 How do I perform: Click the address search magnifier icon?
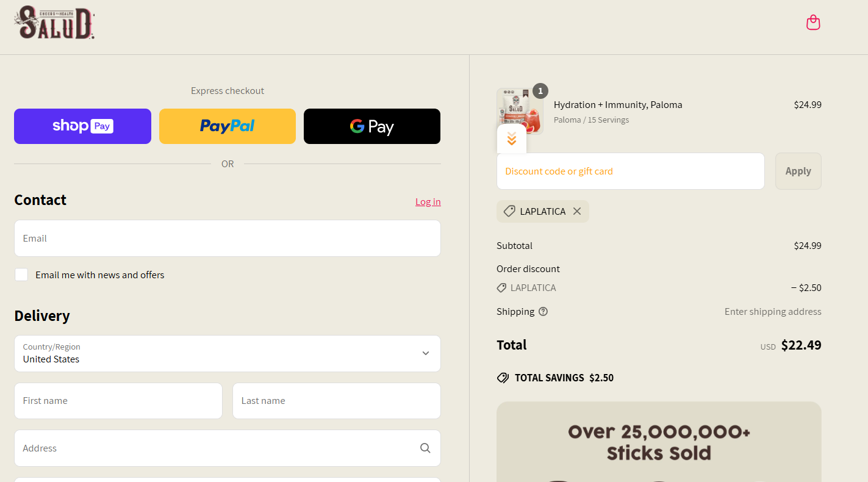pyautogui.click(x=425, y=448)
